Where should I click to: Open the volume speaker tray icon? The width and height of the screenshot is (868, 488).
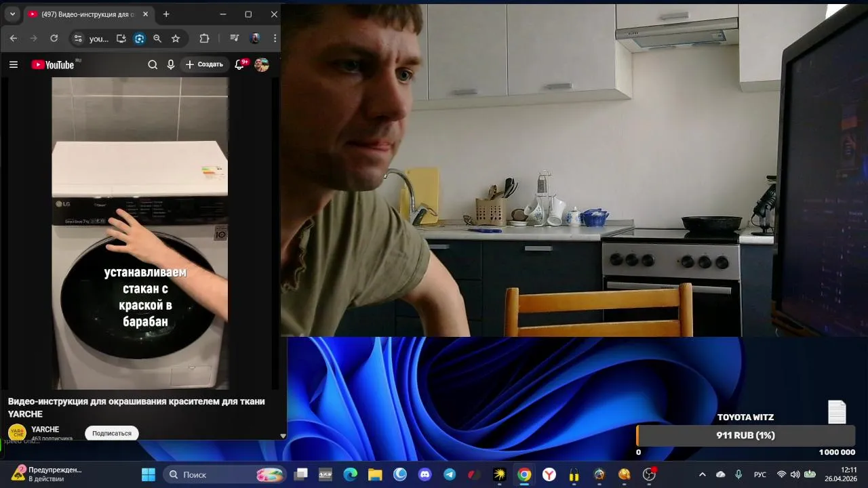tap(795, 474)
